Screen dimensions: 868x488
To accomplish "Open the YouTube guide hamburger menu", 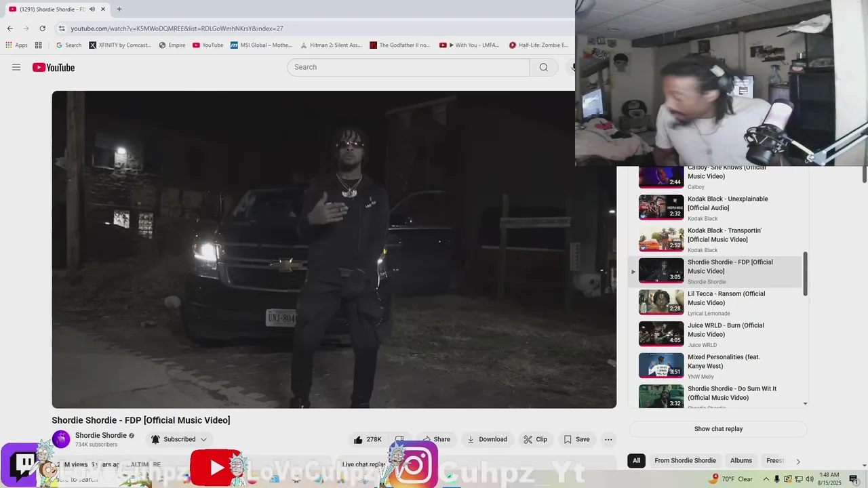I will tap(16, 67).
